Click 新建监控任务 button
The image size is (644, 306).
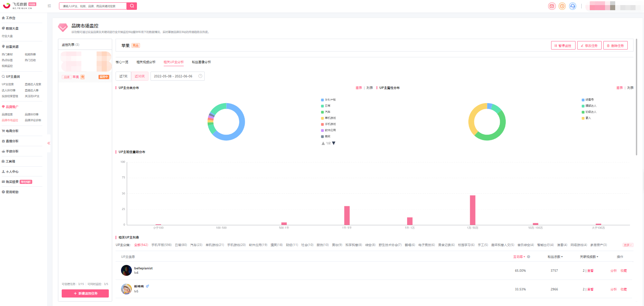click(85, 293)
